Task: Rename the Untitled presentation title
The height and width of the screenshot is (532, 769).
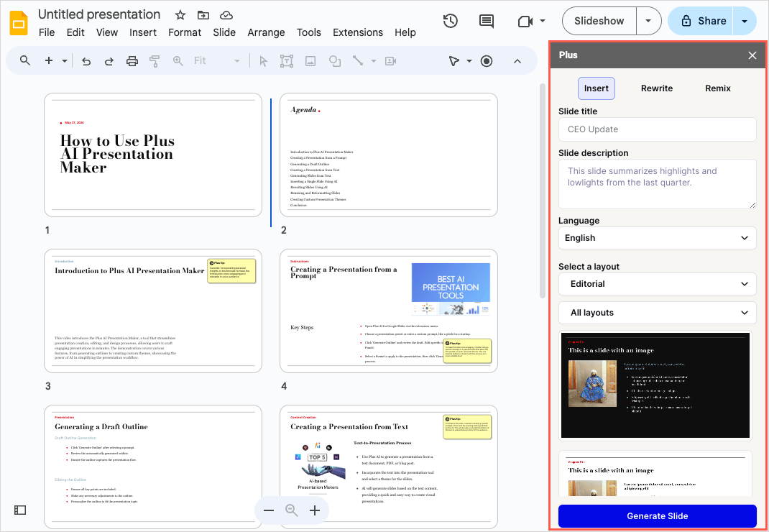Action: [x=99, y=14]
